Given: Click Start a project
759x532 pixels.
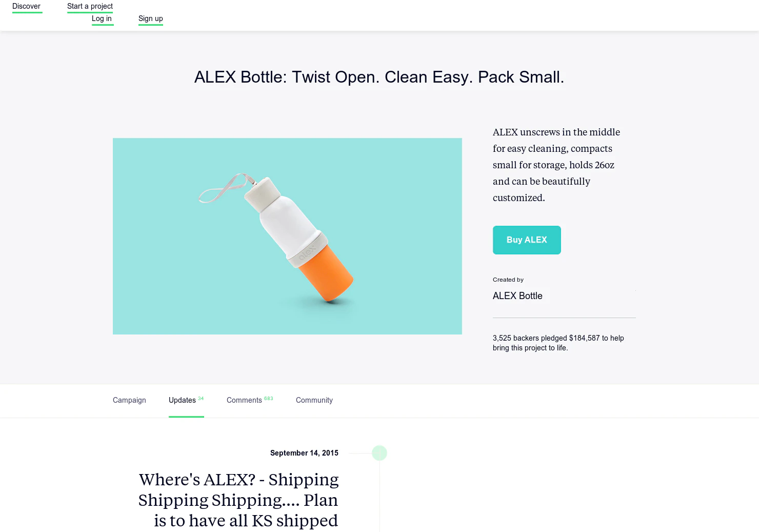Looking at the screenshot, I should [x=90, y=6].
